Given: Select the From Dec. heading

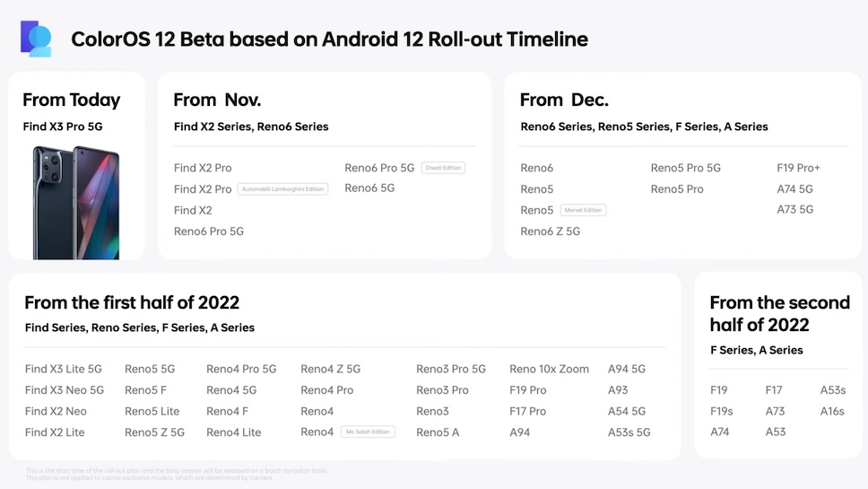Looking at the screenshot, I should tap(564, 100).
